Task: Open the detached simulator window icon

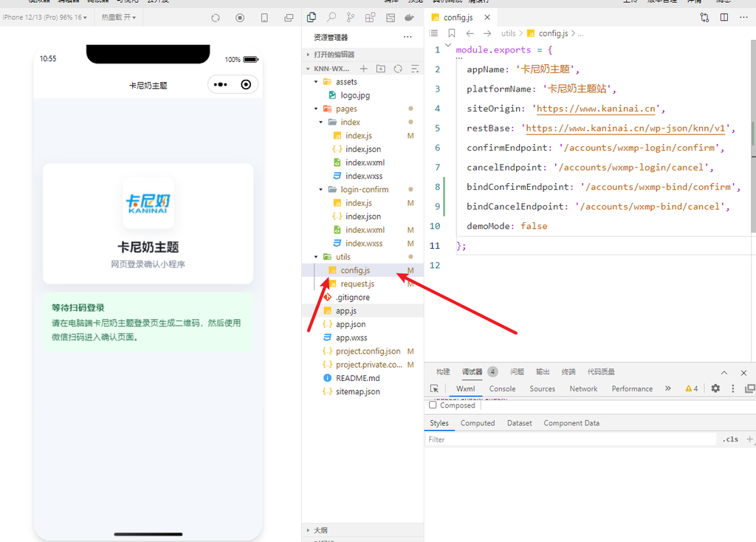Action: tap(289, 18)
